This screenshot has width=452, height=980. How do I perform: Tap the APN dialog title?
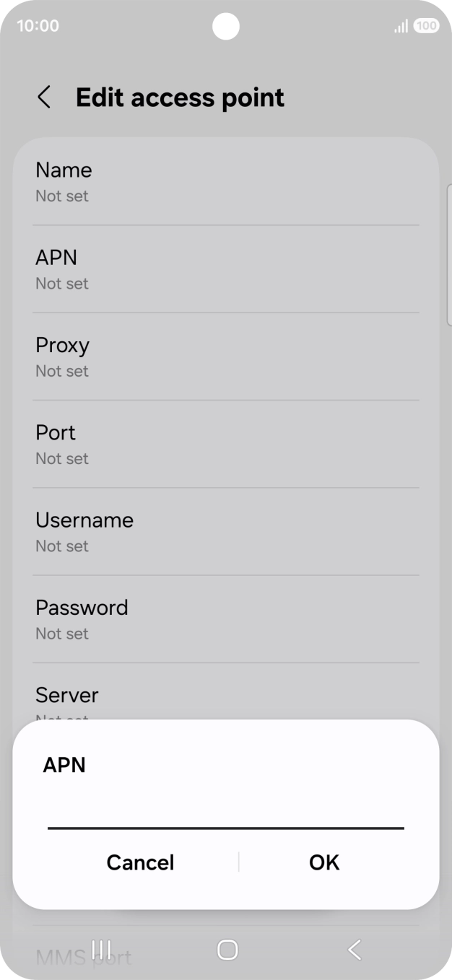click(64, 765)
